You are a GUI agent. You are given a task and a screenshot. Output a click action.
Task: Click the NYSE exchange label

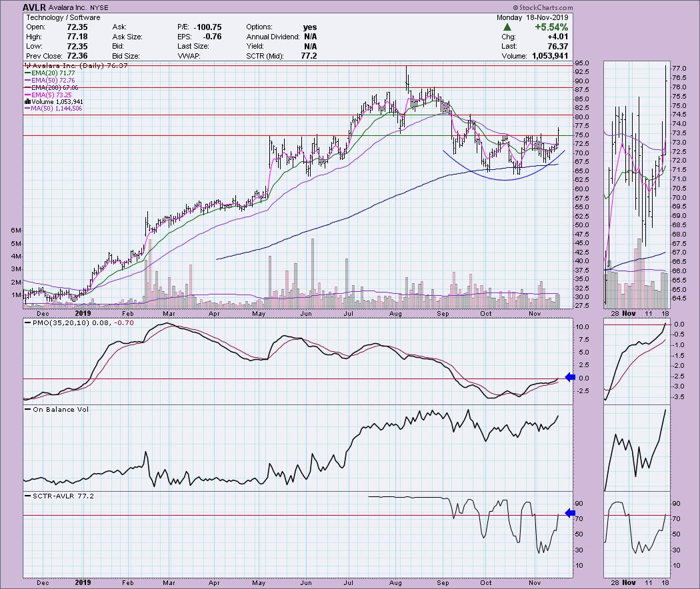tap(99, 7)
